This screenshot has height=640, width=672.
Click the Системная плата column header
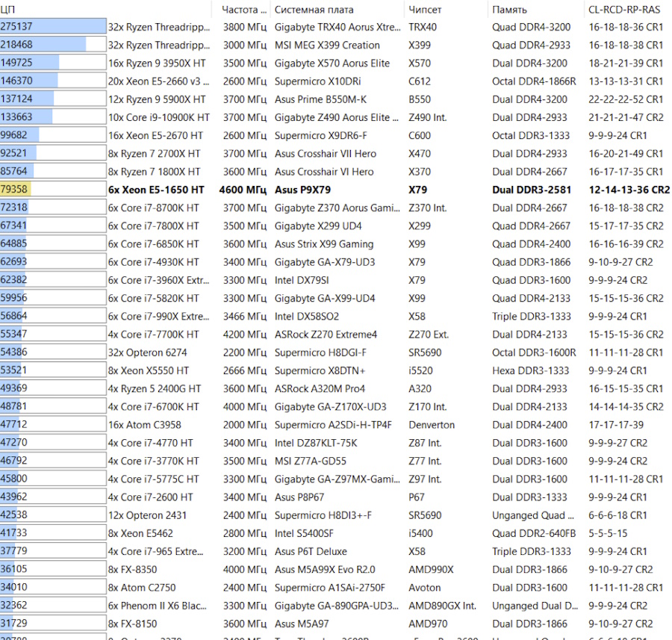click(x=337, y=10)
